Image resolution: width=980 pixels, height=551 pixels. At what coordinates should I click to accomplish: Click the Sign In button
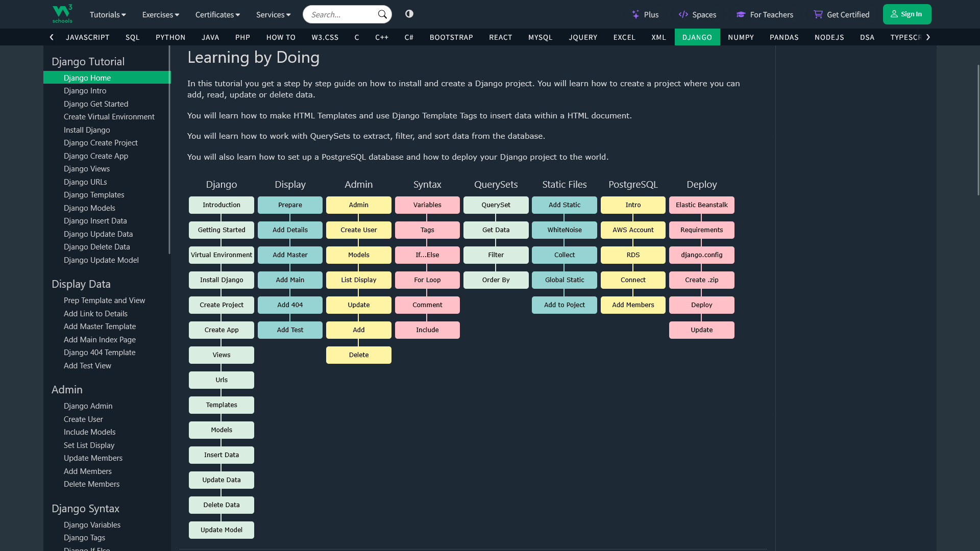(907, 14)
